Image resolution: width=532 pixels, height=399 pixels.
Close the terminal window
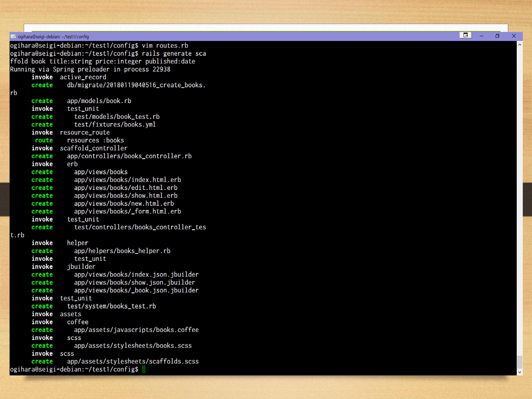(x=514, y=36)
